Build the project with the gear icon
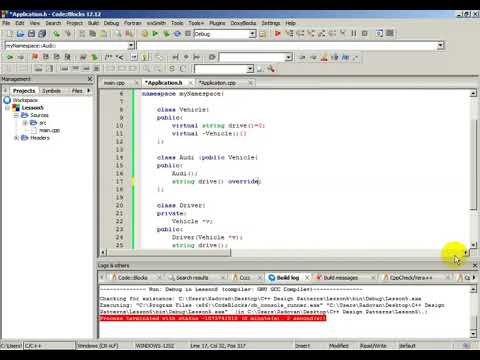This screenshot has height=360, width=480. click(x=144, y=34)
